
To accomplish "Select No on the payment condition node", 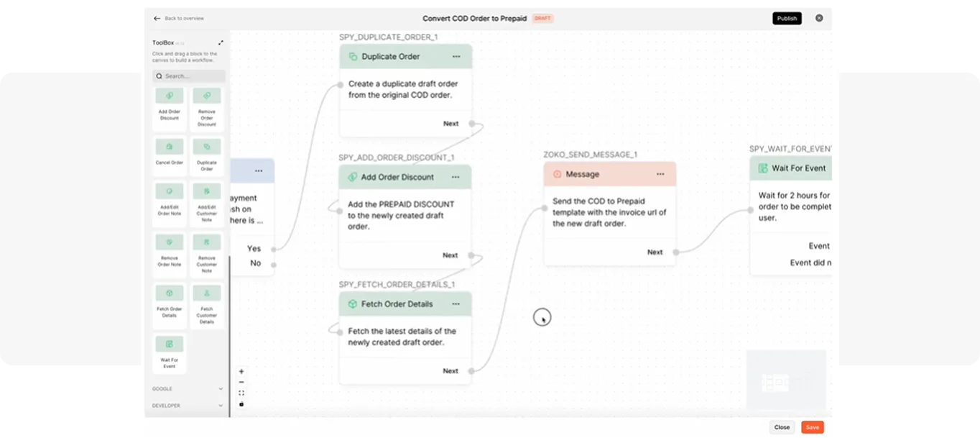I will [254, 263].
